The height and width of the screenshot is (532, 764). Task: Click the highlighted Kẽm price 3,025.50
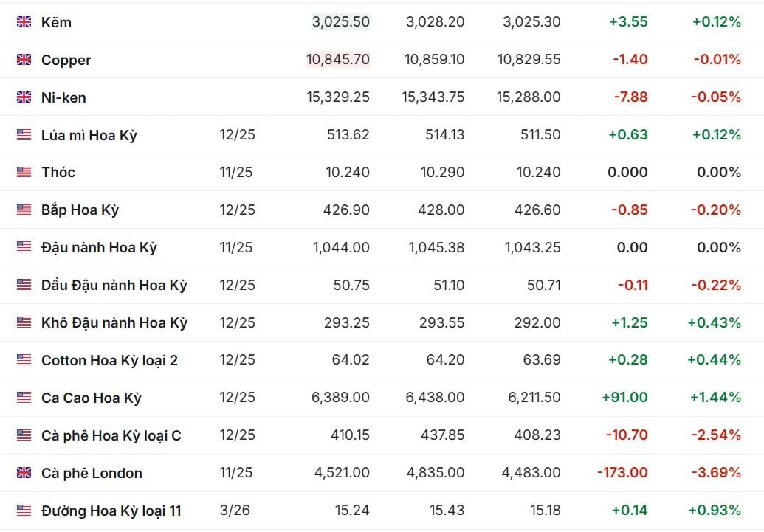click(340, 22)
